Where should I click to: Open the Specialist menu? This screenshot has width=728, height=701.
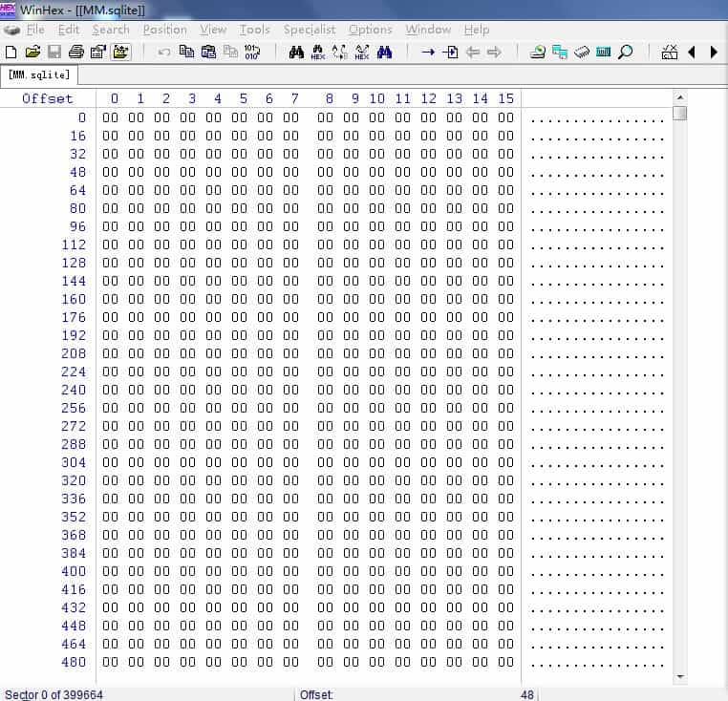[310, 30]
